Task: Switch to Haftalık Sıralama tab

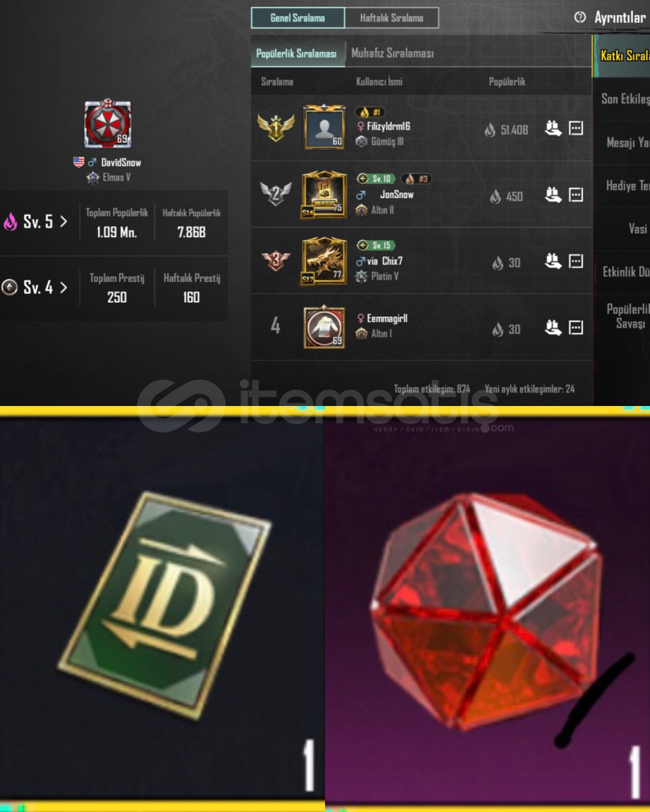Action: (x=392, y=17)
